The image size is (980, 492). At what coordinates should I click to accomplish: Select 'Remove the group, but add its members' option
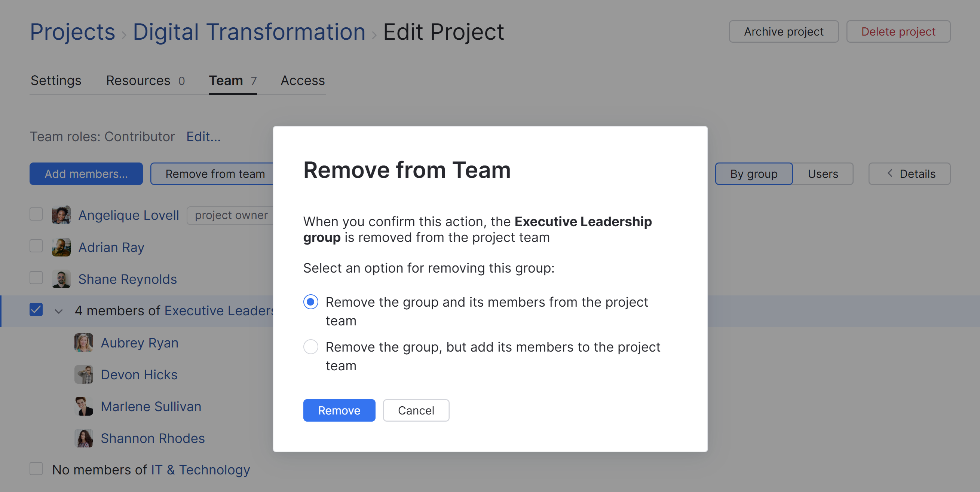pyautogui.click(x=310, y=347)
